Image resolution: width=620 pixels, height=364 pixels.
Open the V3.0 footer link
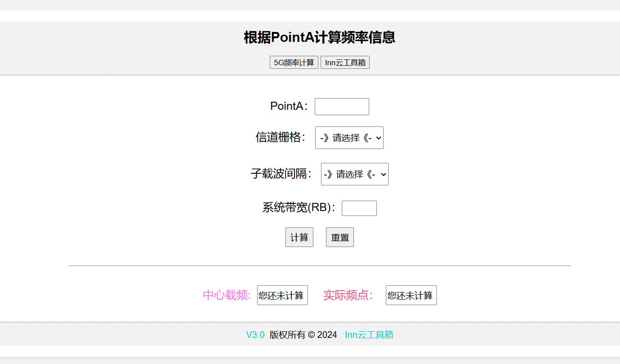[255, 335]
